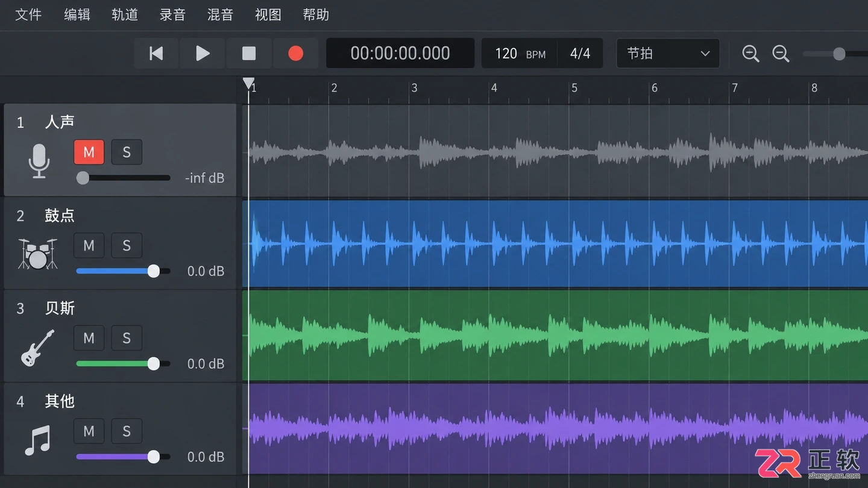Unmute the 人声 track with its M button
The height and width of the screenshot is (488, 868).
point(89,152)
